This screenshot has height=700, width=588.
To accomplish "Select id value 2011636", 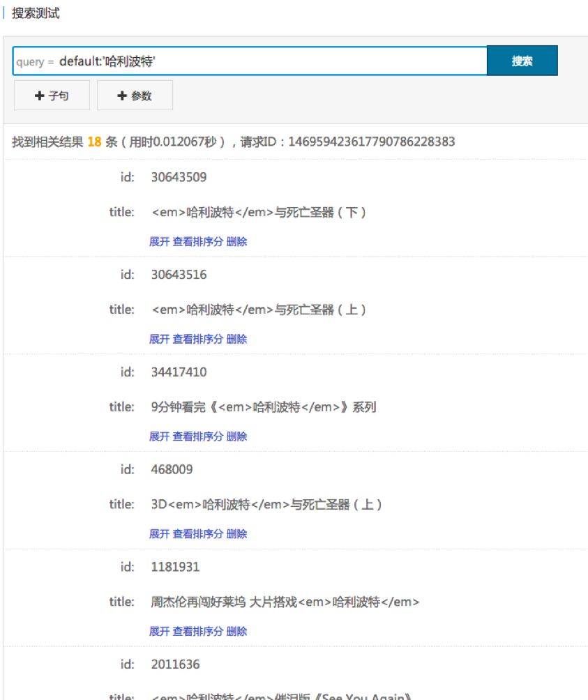I will pyautogui.click(x=176, y=664).
